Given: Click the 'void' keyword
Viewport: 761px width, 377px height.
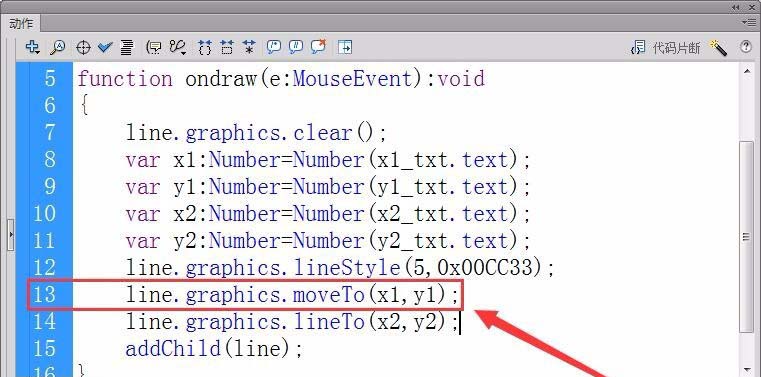Looking at the screenshot, I should [461, 79].
